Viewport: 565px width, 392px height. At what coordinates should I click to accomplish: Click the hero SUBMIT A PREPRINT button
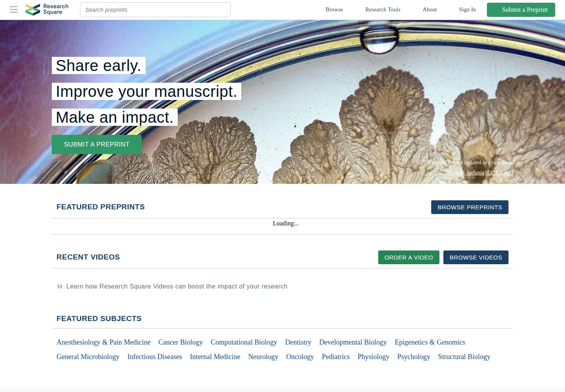pos(97,145)
